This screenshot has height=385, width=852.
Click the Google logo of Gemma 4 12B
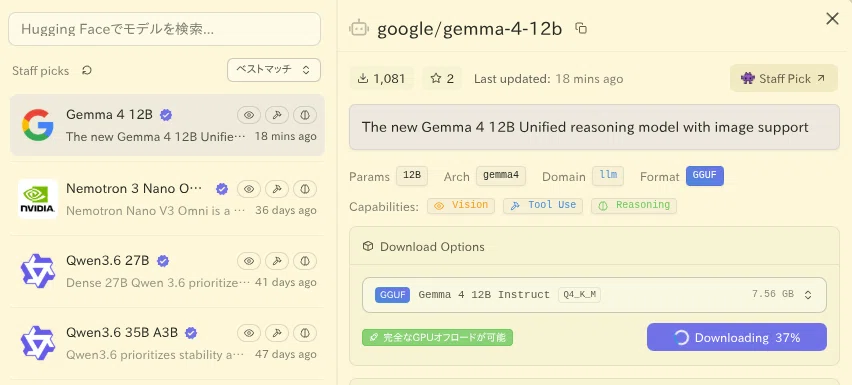point(37,125)
